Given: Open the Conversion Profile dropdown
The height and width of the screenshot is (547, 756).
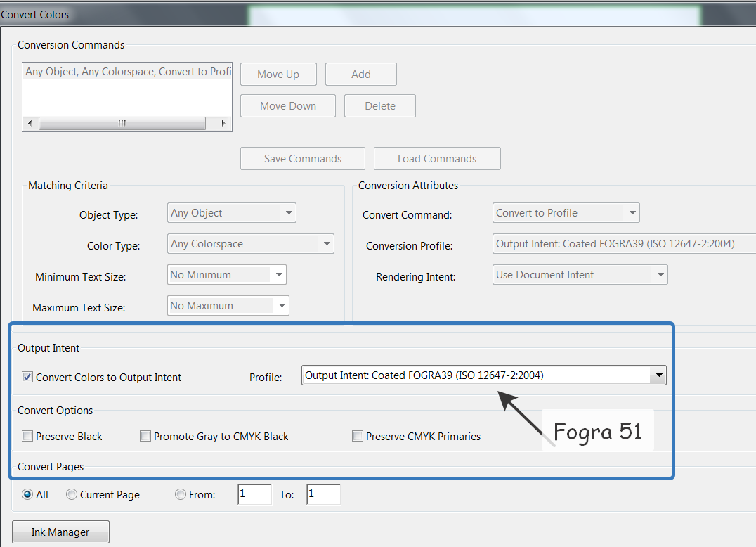Looking at the screenshot, I should pos(625,243).
